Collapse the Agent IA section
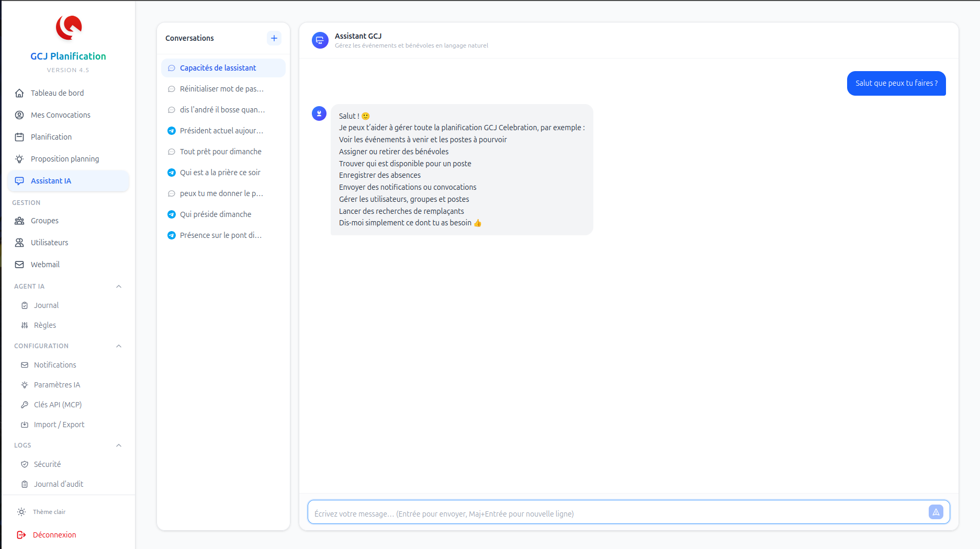 119,287
